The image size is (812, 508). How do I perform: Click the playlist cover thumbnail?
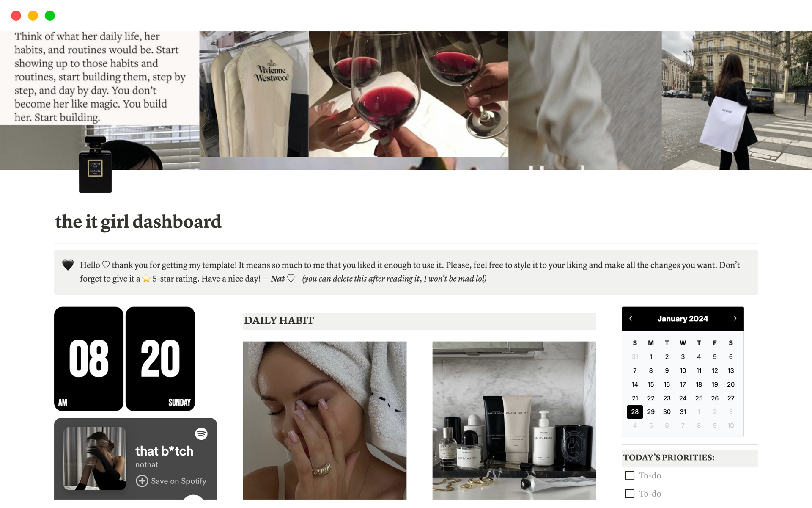coord(95,458)
